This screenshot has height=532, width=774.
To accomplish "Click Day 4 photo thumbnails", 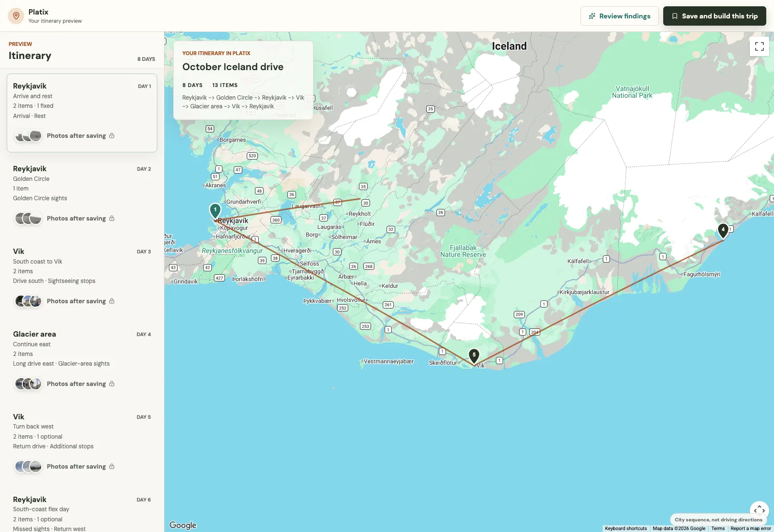I will [28, 384].
